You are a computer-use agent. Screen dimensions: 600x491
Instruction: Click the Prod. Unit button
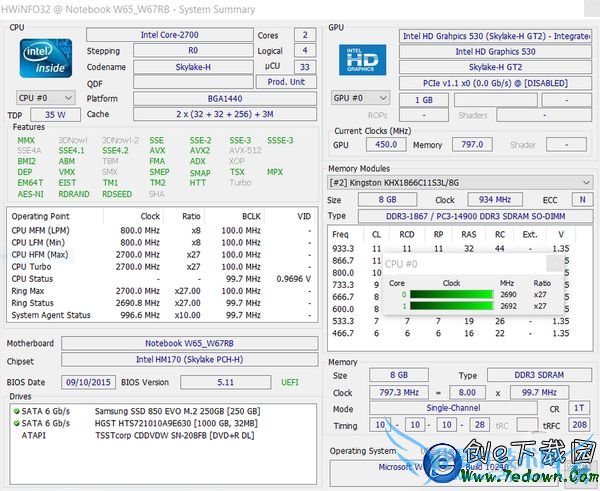[286, 82]
